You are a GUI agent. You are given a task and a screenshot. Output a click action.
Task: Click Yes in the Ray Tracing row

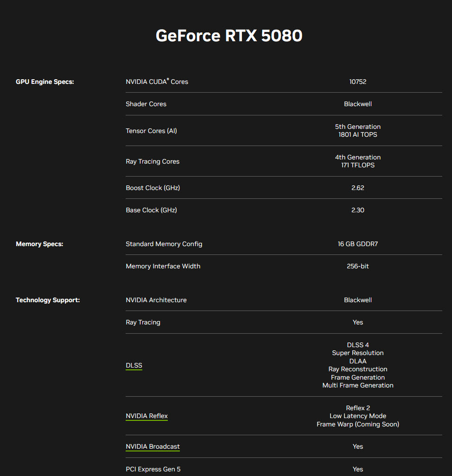pyautogui.click(x=357, y=323)
